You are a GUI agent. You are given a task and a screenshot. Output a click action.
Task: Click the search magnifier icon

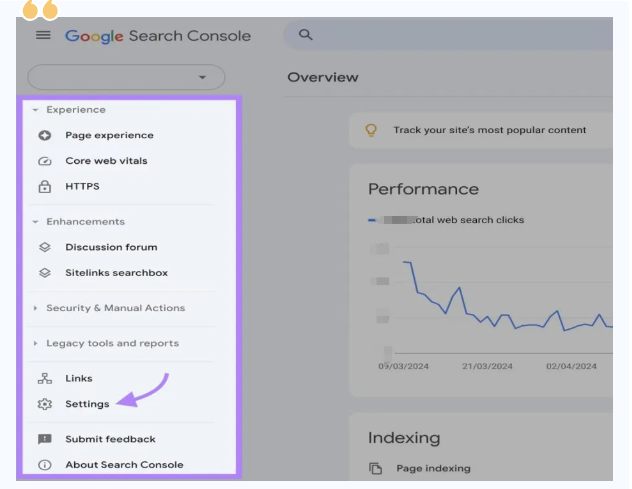[x=306, y=35]
